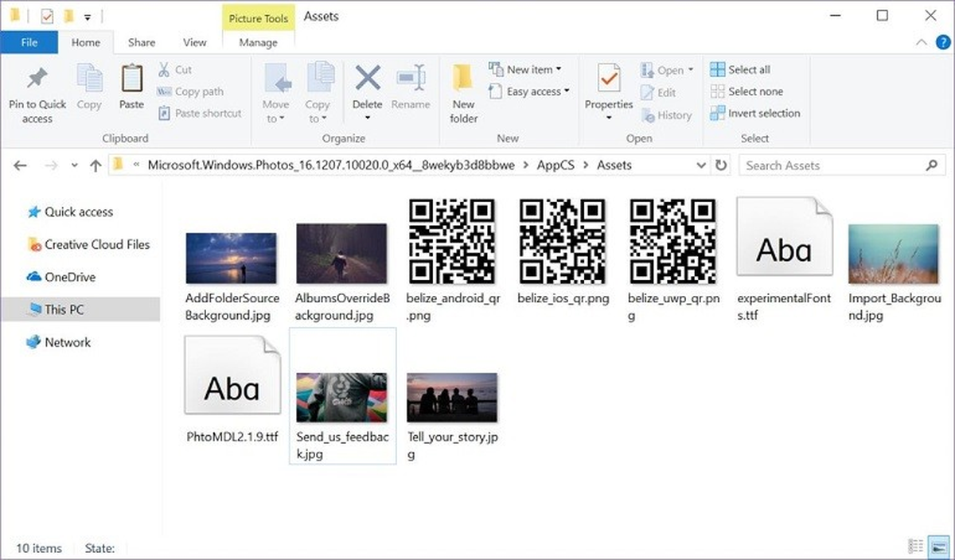
Task: Click Invert selection
Action: point(755,113)
